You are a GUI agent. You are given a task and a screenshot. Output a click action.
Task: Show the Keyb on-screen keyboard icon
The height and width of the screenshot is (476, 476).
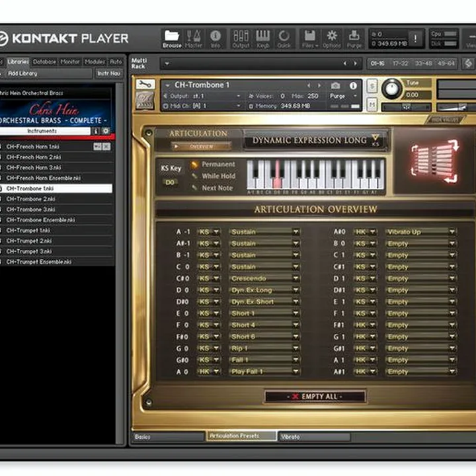click(x=262, y=39)
